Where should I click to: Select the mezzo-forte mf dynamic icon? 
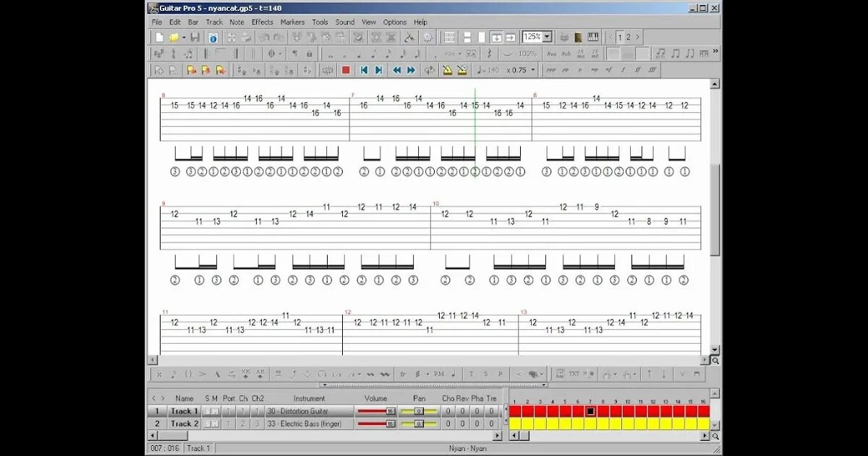(x=608, y=70)
